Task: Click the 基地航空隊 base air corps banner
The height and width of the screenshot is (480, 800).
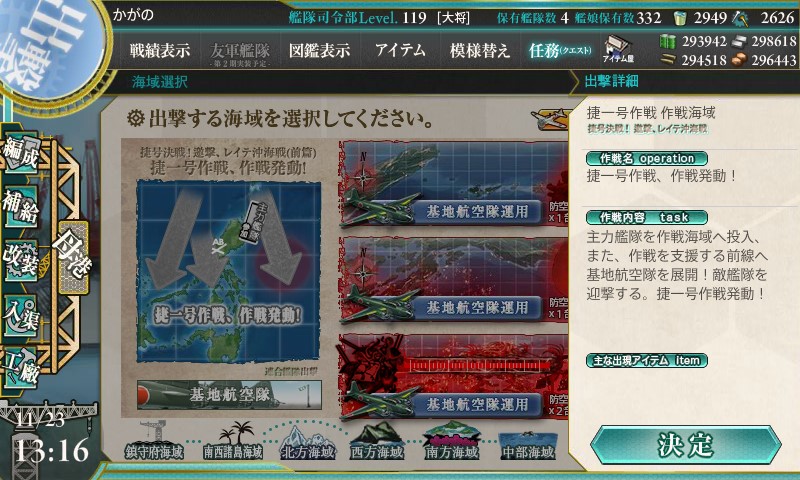Action: (x=229, y=395)
